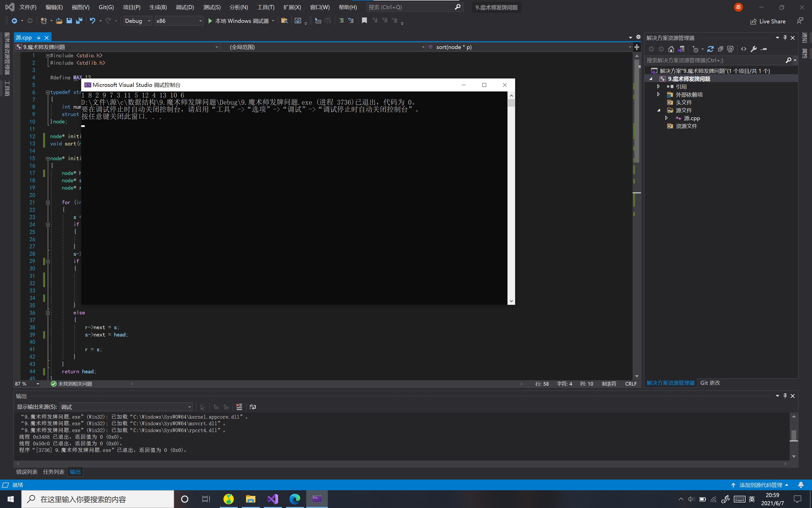Screen dimensions: 812x508
Task: Click the 搜索 (Ctrl+Q) search box
Action: (x=415, y=7)
